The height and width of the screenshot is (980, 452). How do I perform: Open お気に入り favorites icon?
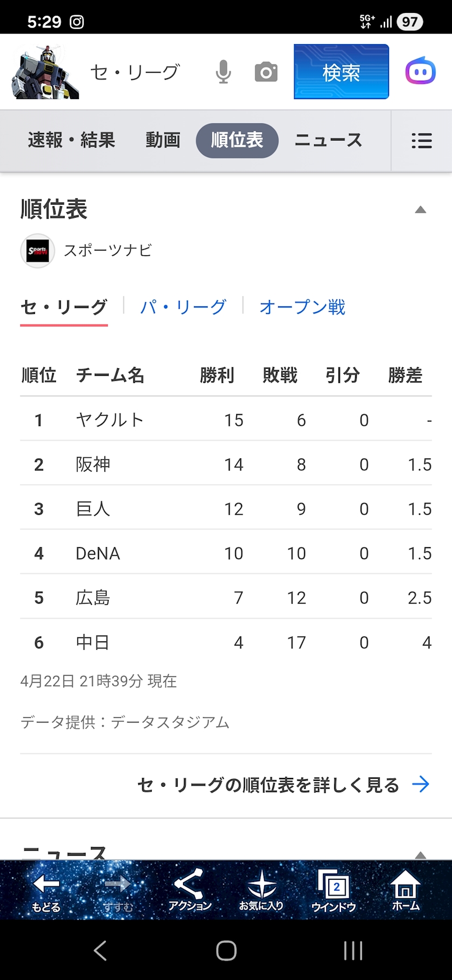(x=261, y=892)
